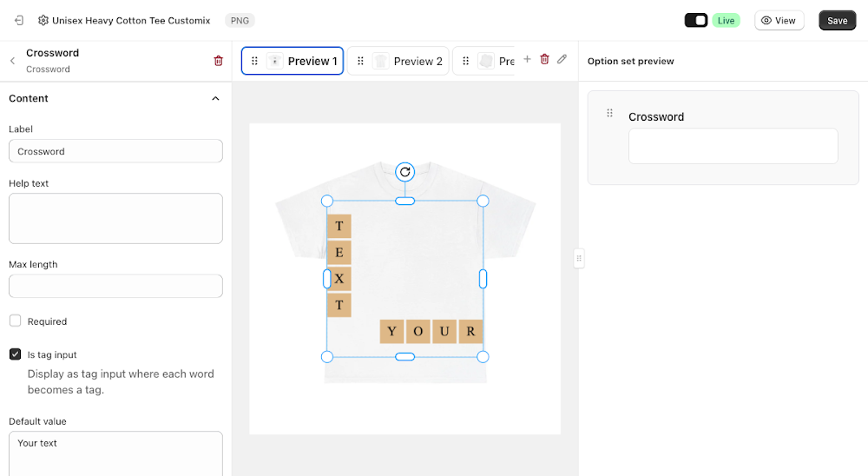
Task: Open the partially hidden third preview tab
Action: coord(483,61)
